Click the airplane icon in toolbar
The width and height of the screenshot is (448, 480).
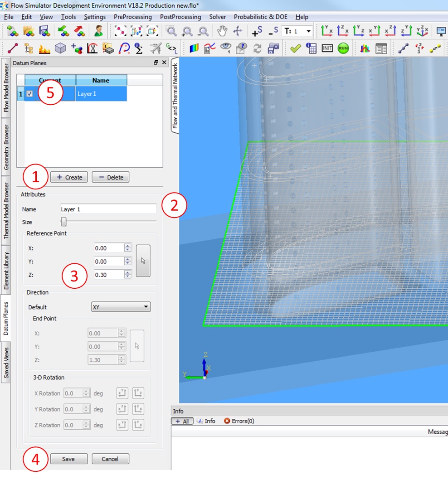155,48
